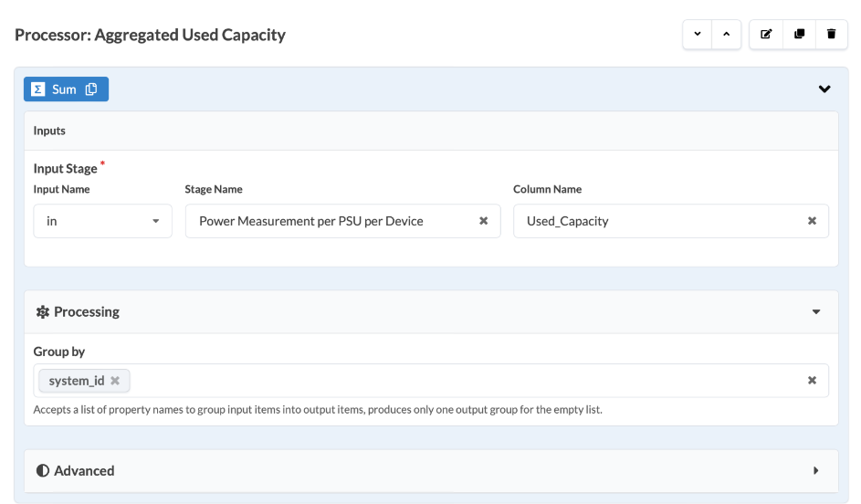Collapse the Processing section
861x504 pixels.
[816, 312]
